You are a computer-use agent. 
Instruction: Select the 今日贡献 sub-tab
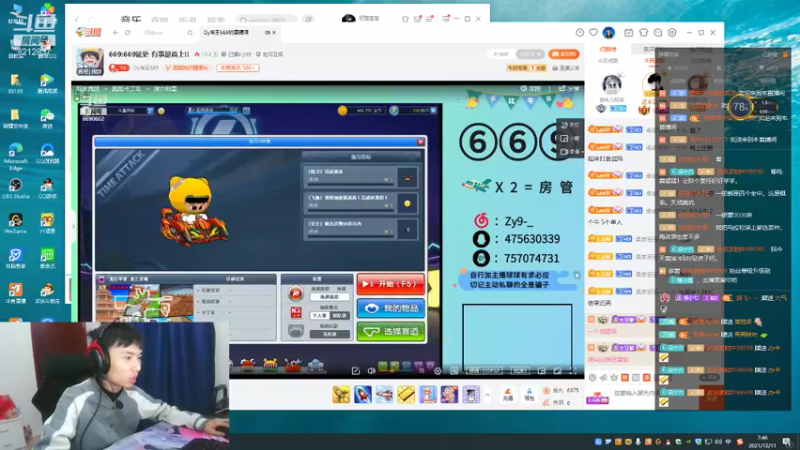[608, 61]
